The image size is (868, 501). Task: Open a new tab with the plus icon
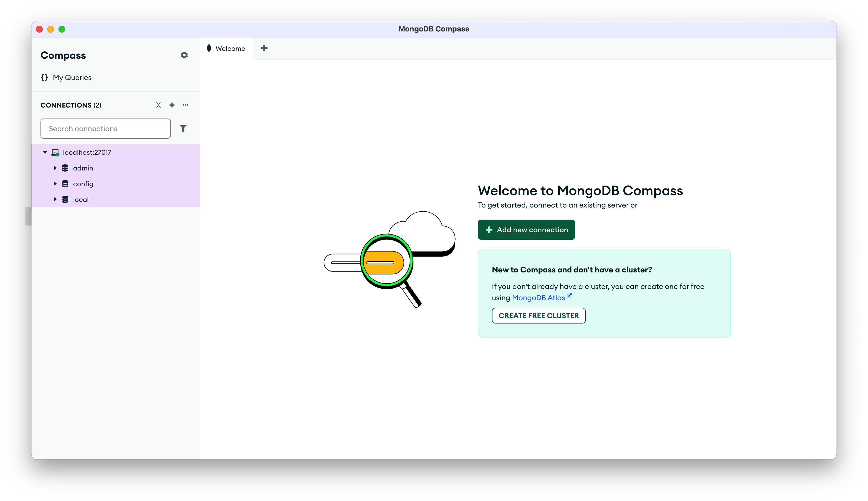click(264, 48)
